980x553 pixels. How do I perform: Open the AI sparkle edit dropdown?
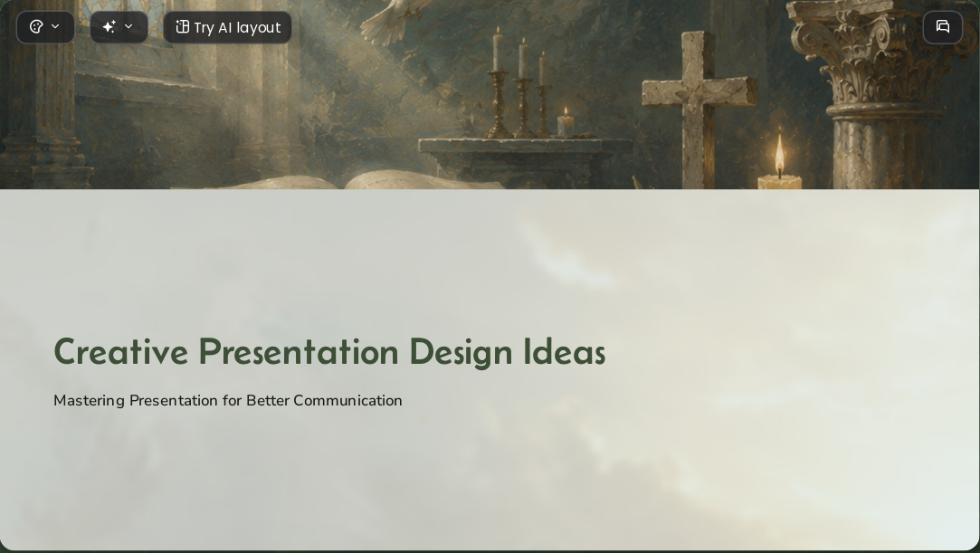pos(119,27)
